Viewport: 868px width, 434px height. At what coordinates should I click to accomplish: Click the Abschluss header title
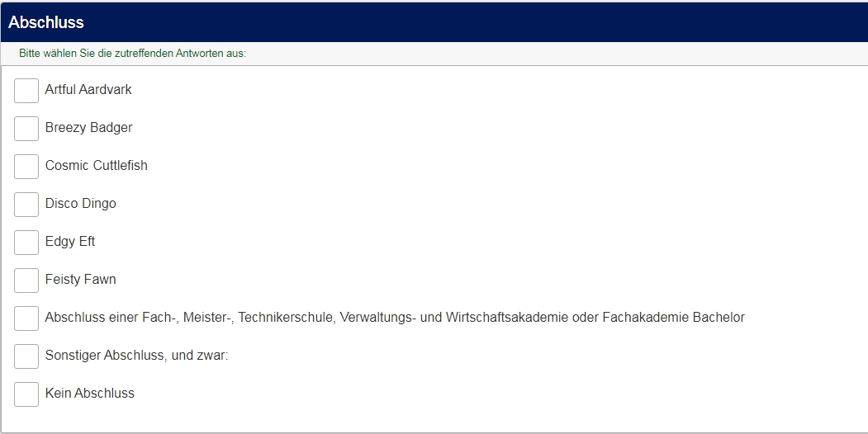point(46,22)
